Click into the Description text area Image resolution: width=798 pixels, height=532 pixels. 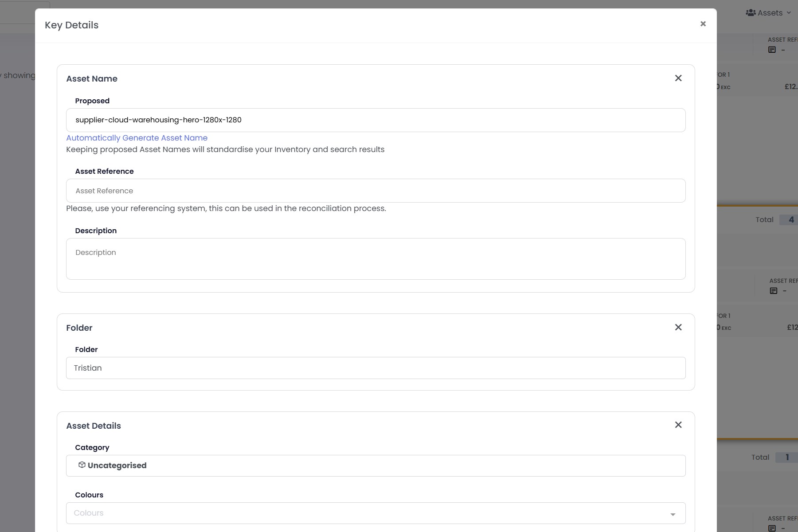pyautogui.click(x=376, y=259)
